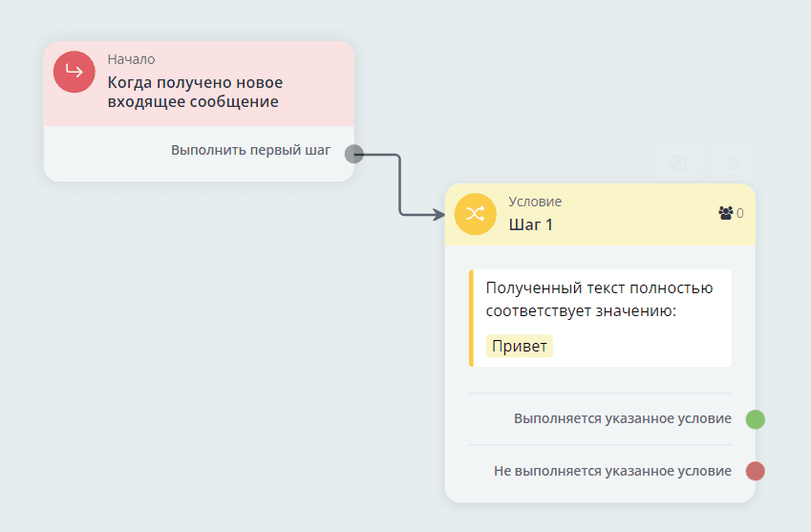811x532 pixels.
Task: Click the 'Выполняется указанное условие' output row
Action: tap(622, 419)
